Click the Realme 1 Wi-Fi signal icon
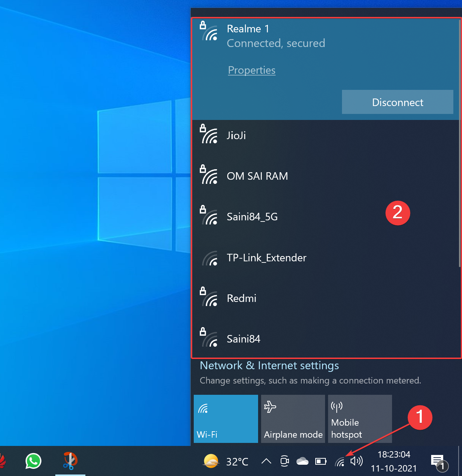The width and height of the screenshot is (462, 476). [208, 31]
